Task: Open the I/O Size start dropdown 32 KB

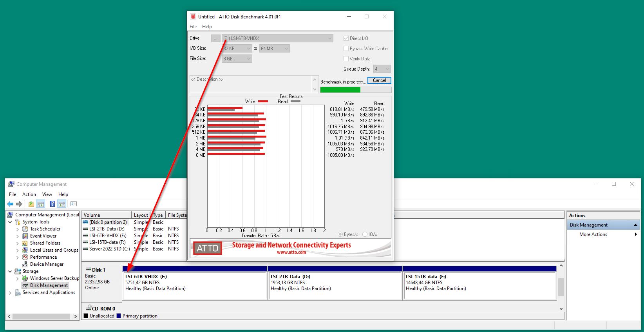Action: (x=237, y=49)
